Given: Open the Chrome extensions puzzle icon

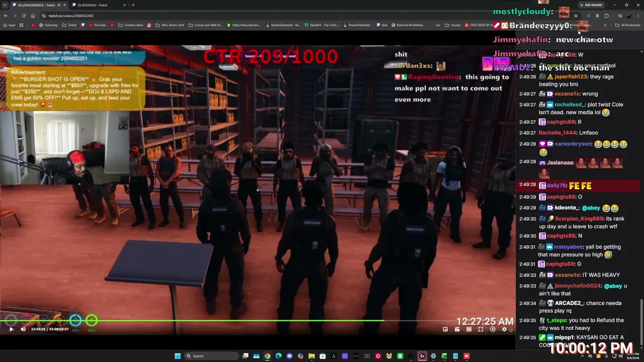Looking at the screenshot, I should coord(606,16).
